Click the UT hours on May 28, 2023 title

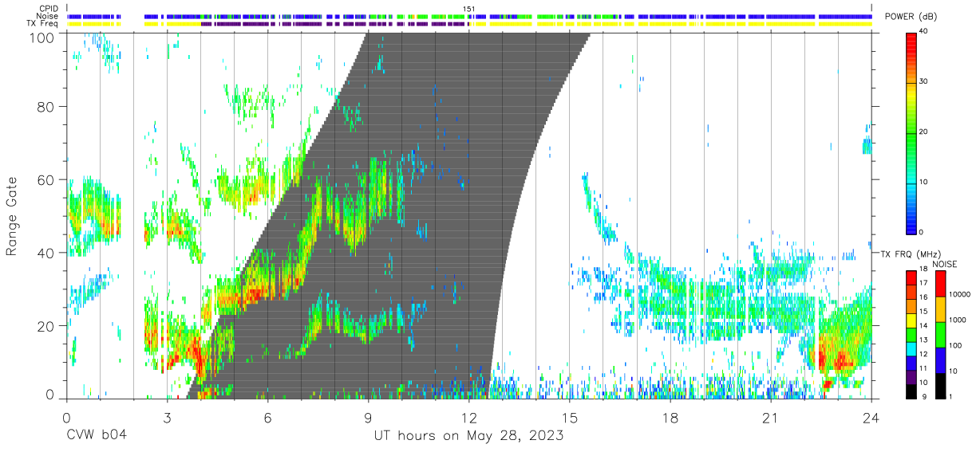coord(468,436)
